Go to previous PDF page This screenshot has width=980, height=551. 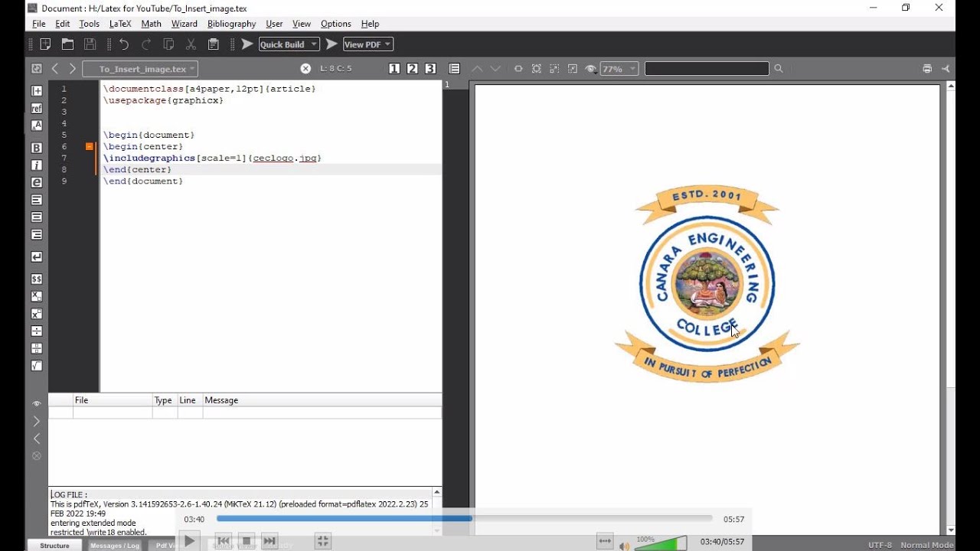pyautogui.click(x=477, y=69)
